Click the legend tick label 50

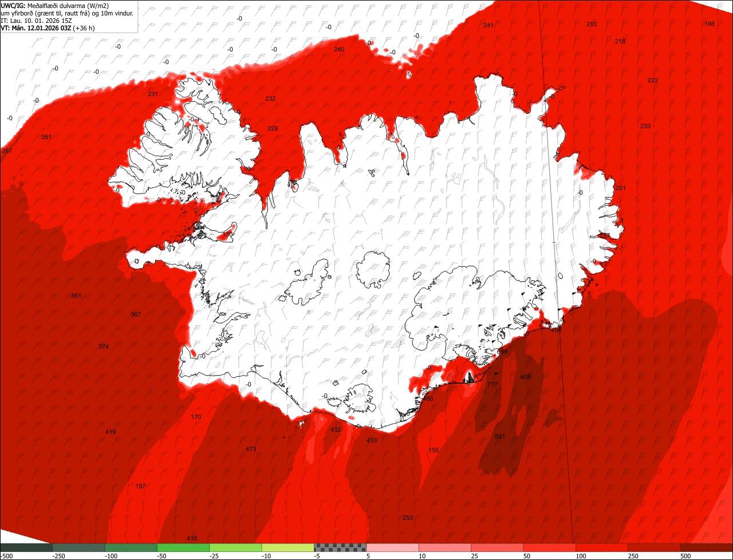click(x=527, y=556)
